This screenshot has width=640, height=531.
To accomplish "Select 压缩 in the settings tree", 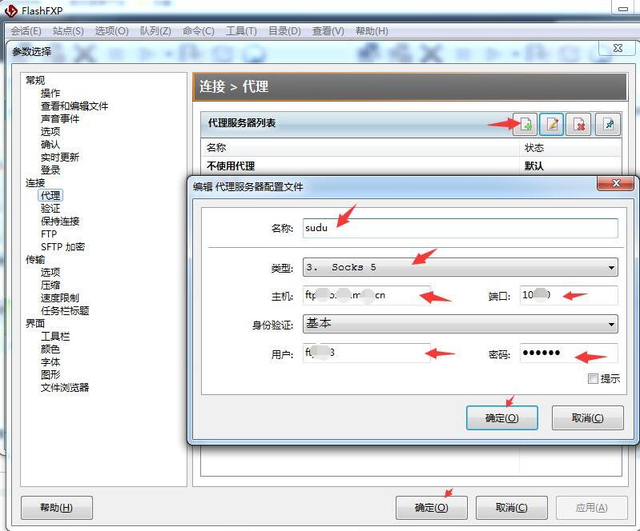I will point(50,285).
